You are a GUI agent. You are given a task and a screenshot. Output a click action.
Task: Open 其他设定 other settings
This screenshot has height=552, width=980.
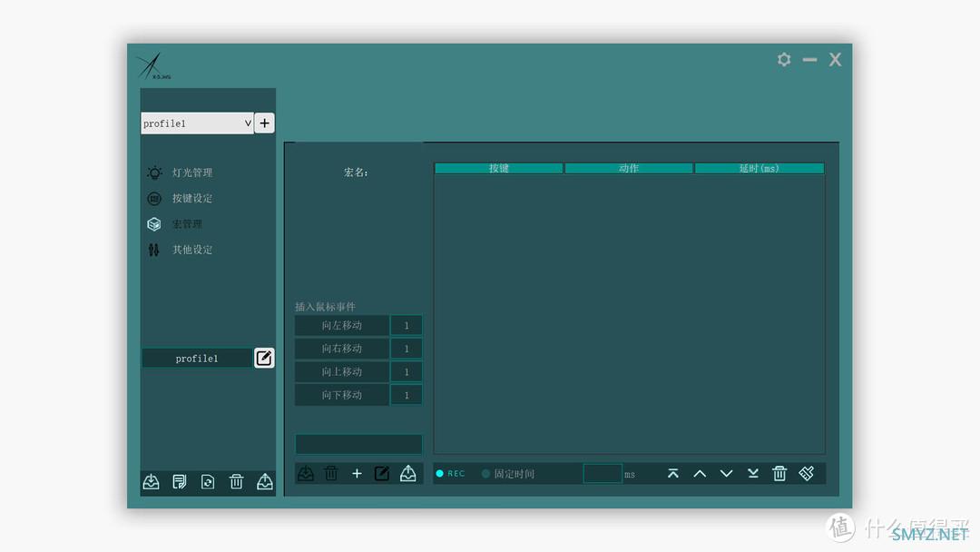[x=191, y=250]
